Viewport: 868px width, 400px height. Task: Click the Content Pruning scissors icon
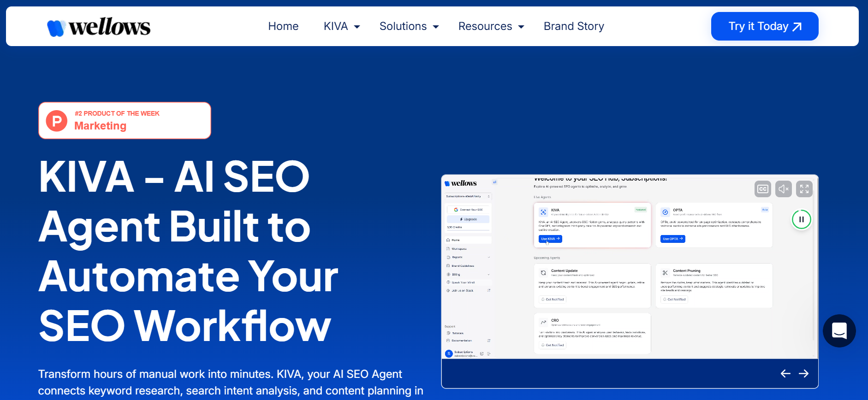(x=665, y=273)
